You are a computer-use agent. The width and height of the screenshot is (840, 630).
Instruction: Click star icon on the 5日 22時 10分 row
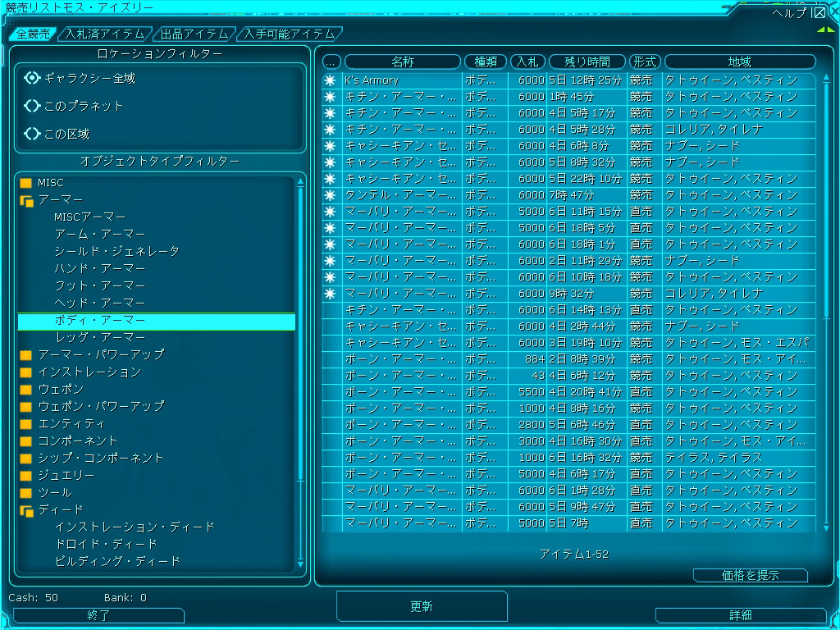point(330,179)
